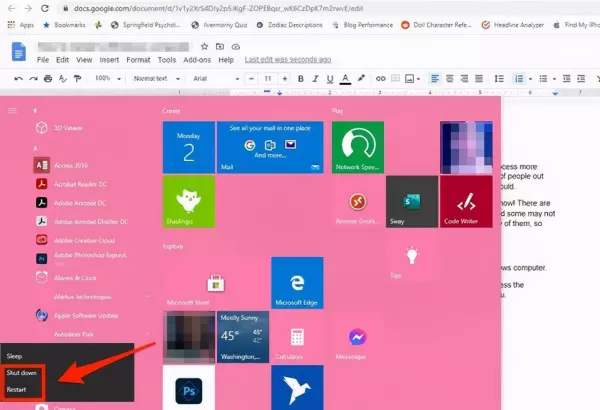Open the Mail live tile
The width and height of the screenshot is (600, 410).
[270, 147]
